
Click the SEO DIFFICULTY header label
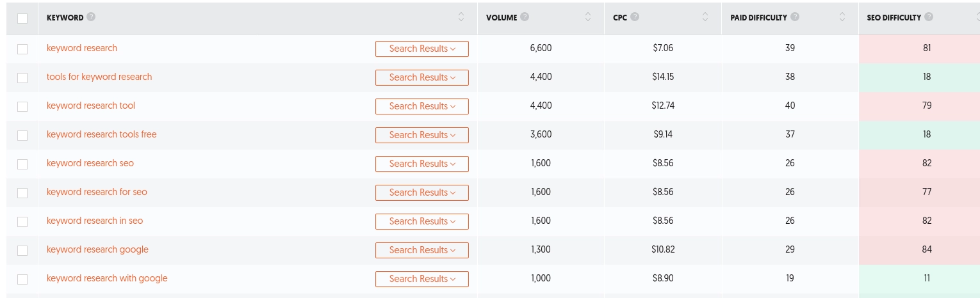[894, 18]
